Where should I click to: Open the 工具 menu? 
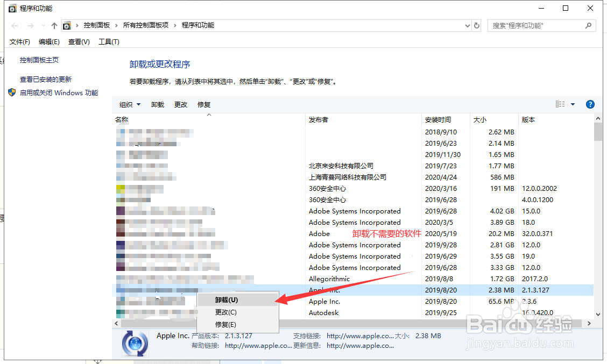109,41
